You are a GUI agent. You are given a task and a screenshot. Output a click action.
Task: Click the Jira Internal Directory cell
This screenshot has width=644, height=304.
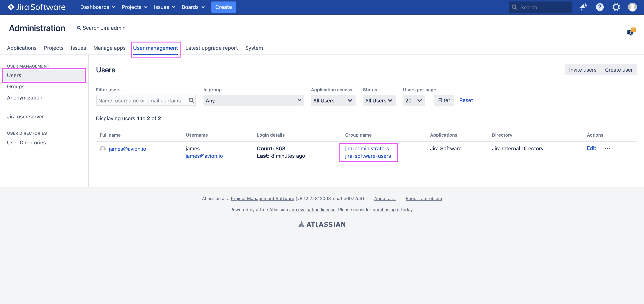(x=518, y=148)
